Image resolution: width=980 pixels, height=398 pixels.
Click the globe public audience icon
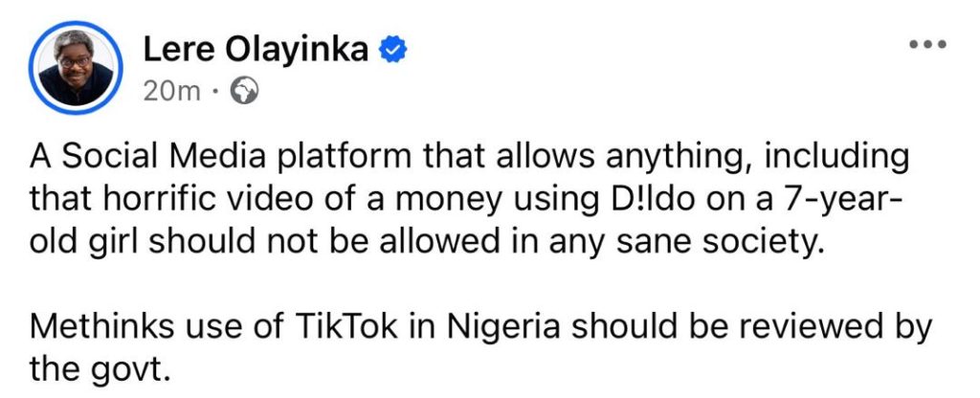[245, 92]
